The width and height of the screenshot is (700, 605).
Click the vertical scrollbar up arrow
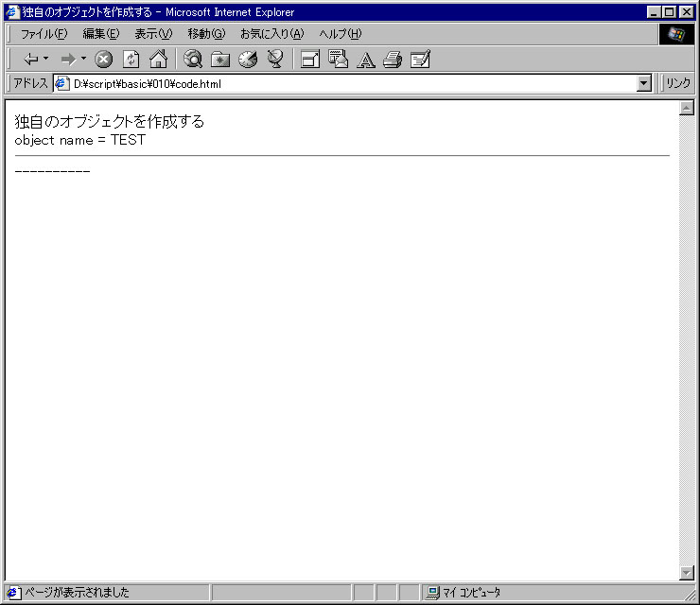pos(687,108)
